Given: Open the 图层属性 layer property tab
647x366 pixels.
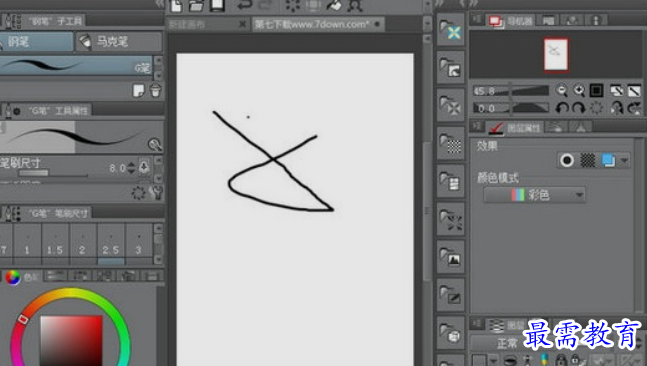Looking at the screenshot, I should point(515,128).
